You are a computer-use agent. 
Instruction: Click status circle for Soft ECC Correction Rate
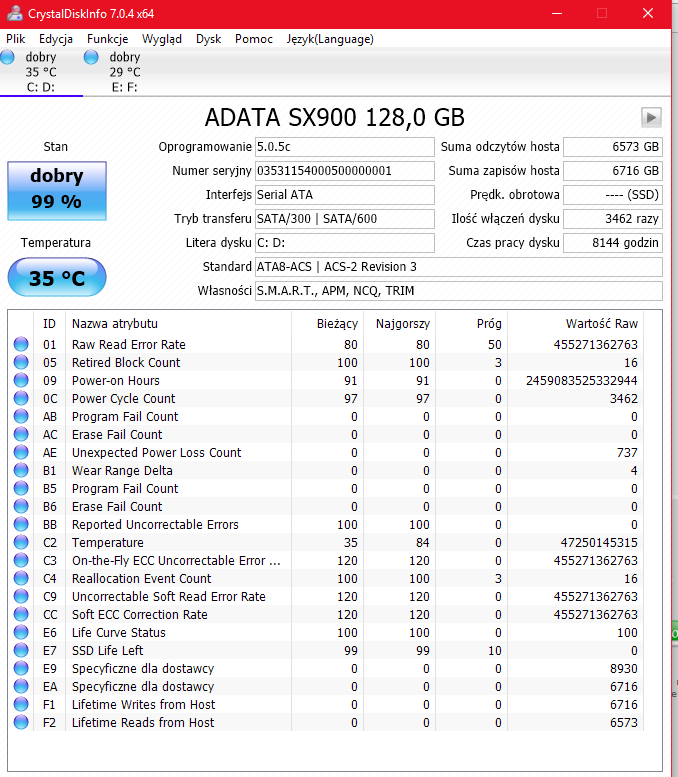click(21, 614)
